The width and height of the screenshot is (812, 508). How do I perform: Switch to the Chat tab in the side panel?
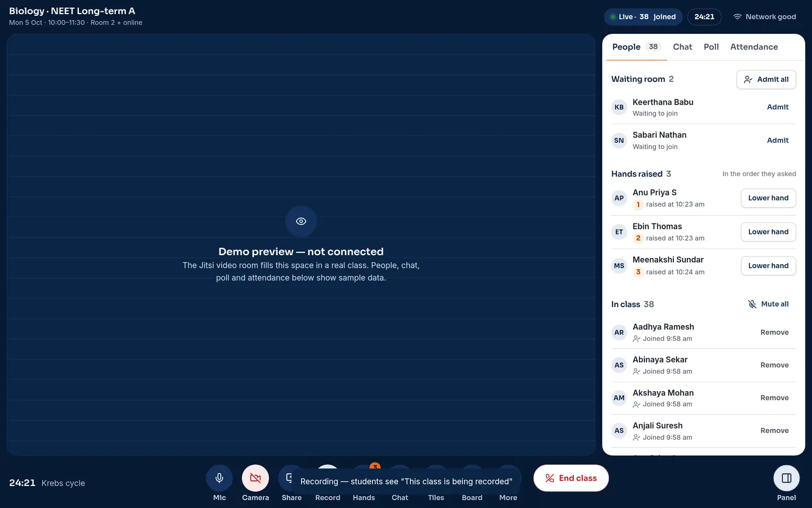point(682,47)
